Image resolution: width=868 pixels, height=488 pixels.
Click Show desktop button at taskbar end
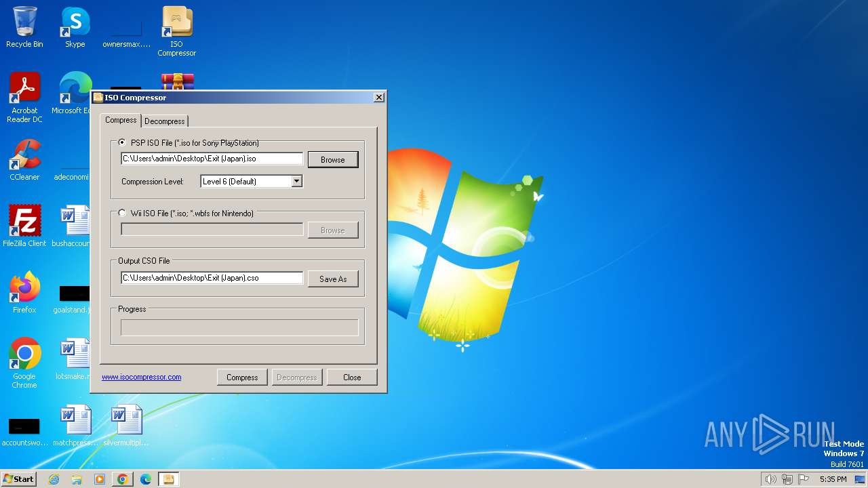[860, 479]
